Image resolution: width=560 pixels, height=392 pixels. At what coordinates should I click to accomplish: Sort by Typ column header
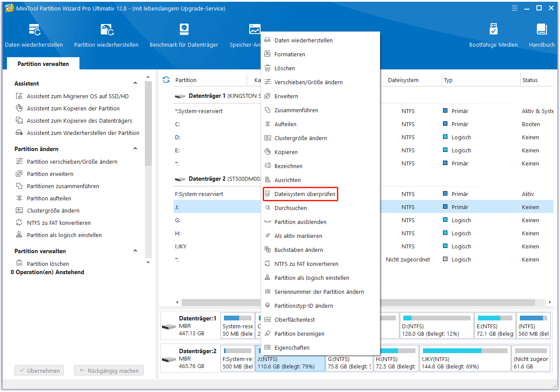pos(448,80)
